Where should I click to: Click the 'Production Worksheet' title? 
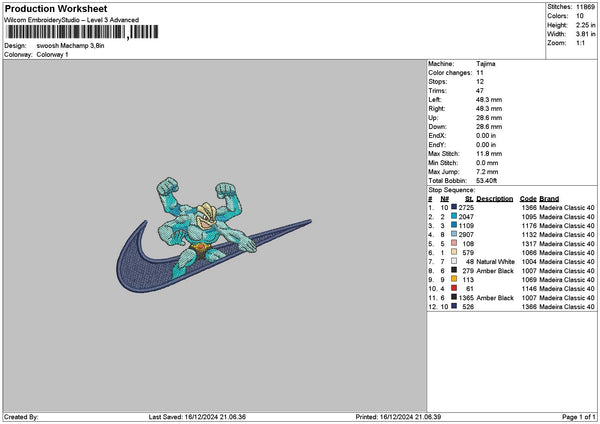pyautogui.click(x=56, y=9)
